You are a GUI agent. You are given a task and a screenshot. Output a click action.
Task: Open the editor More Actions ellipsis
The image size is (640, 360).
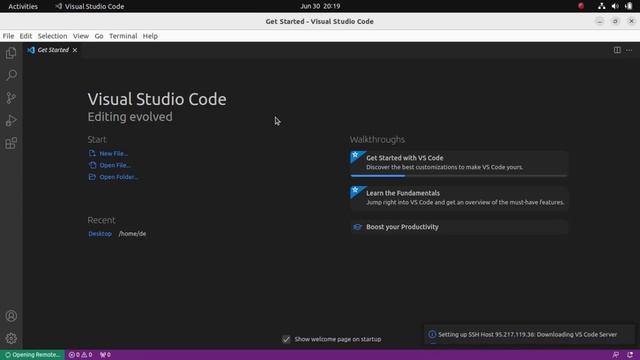629,50
